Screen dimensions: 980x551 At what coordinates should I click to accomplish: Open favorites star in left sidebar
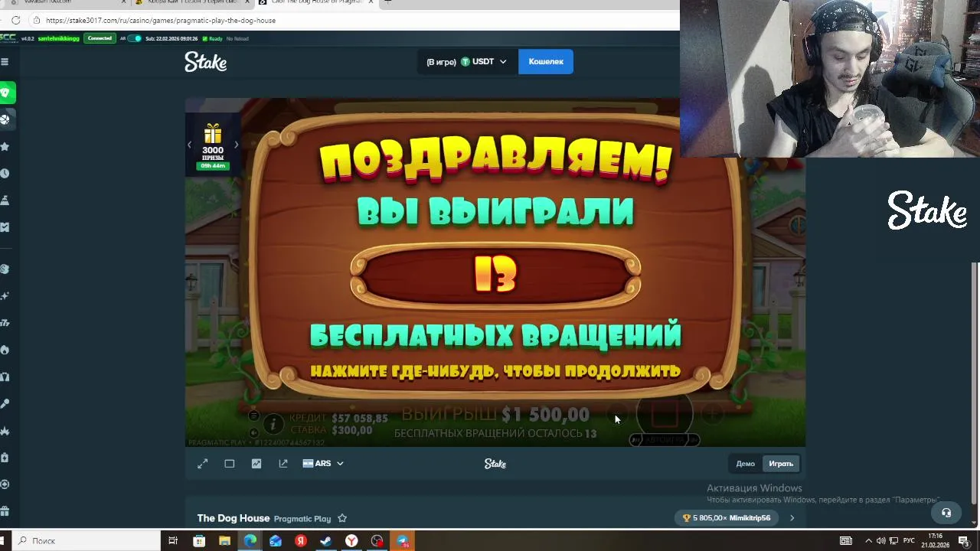click(5, 146)
